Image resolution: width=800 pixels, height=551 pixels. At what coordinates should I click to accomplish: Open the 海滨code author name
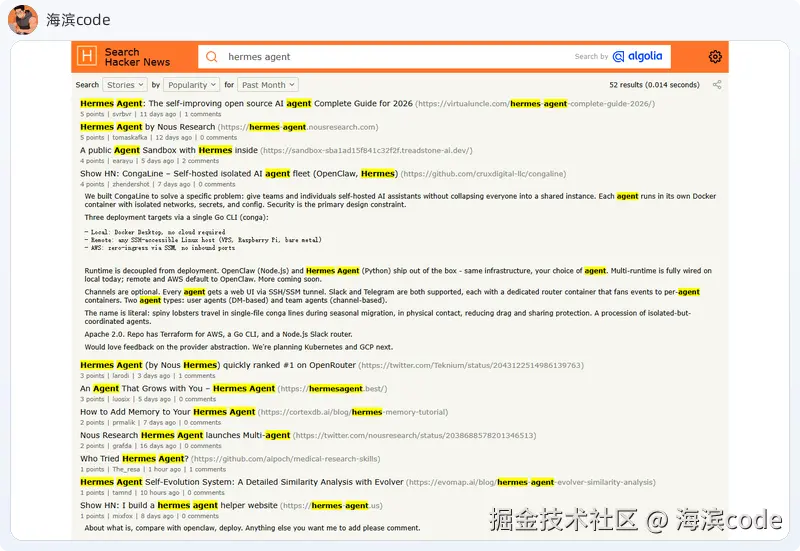pyautogui.click(x=78, y=20)
